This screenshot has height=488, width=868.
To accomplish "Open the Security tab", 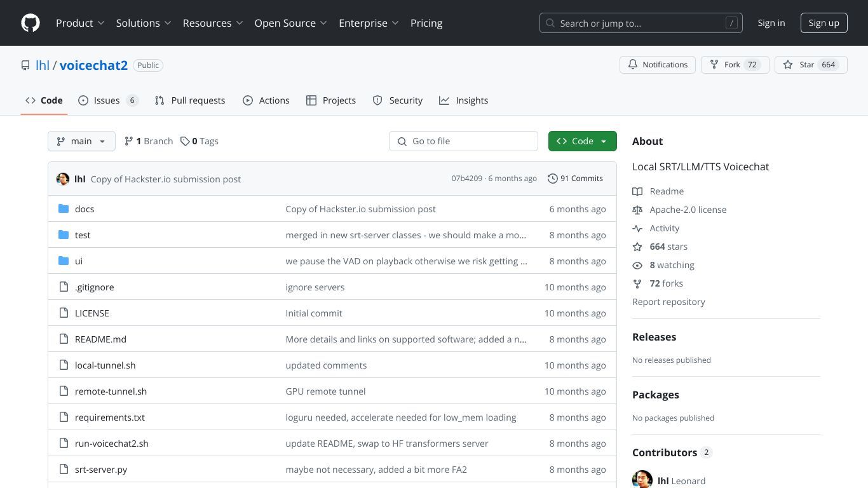I will tap(398, 100).
